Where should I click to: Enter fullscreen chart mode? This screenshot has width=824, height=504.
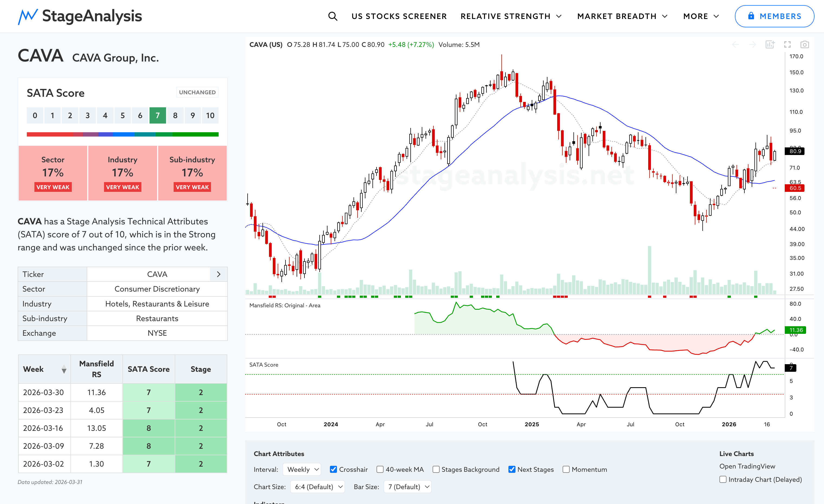point(787,44)
